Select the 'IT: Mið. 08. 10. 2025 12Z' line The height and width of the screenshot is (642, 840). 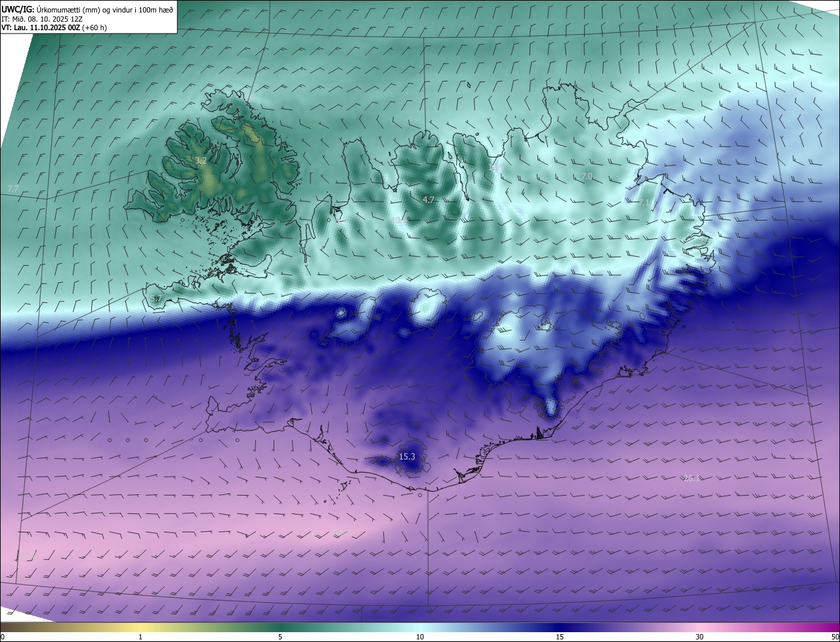click(x=43, y=19)
